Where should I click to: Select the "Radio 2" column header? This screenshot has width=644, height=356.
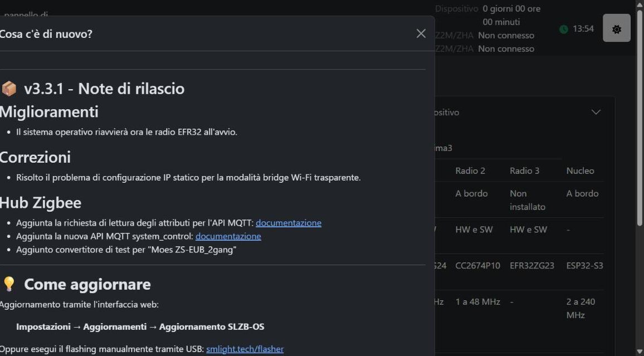[470, 171]
